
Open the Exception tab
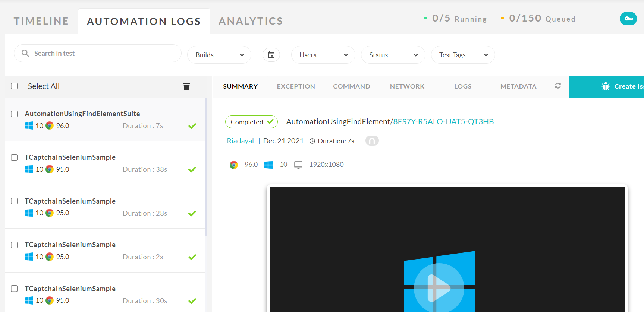(x=296, y=86)
